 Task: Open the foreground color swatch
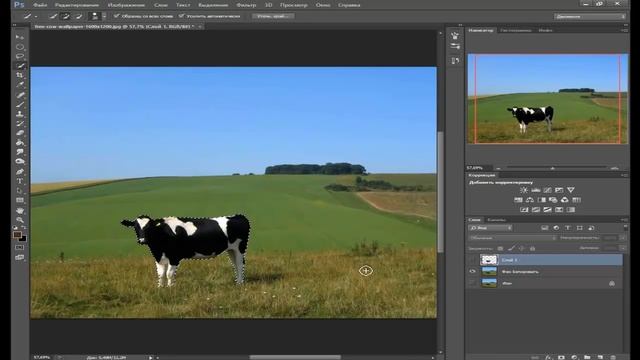click(x=17, y=235)
